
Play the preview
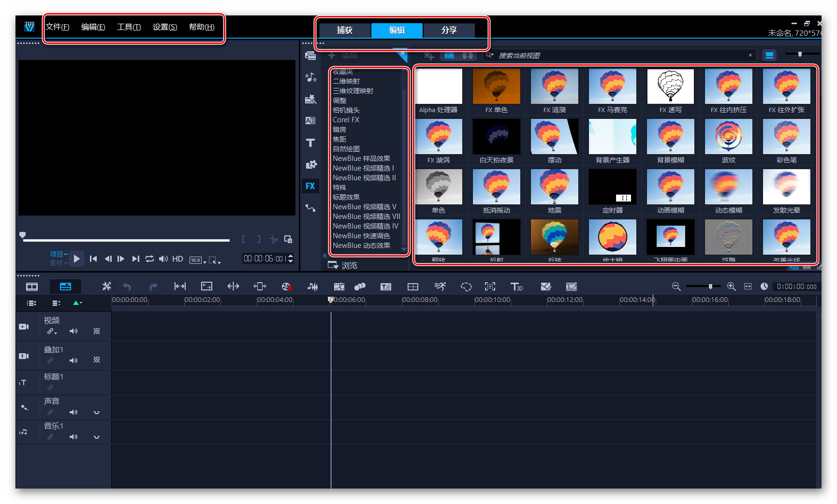[76, 259]
